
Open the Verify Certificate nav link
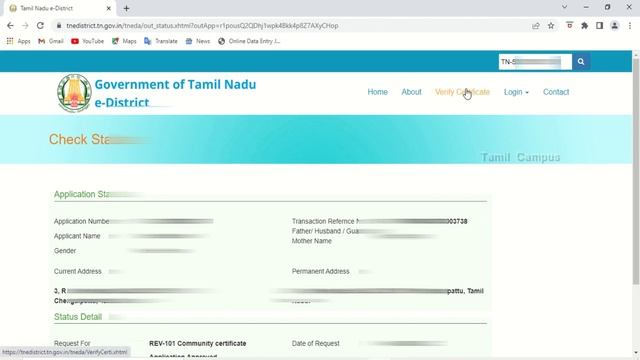pos(462,92)
